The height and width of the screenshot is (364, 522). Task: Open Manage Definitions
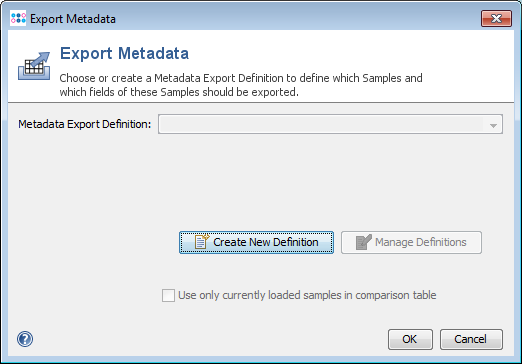pos(411,242)
